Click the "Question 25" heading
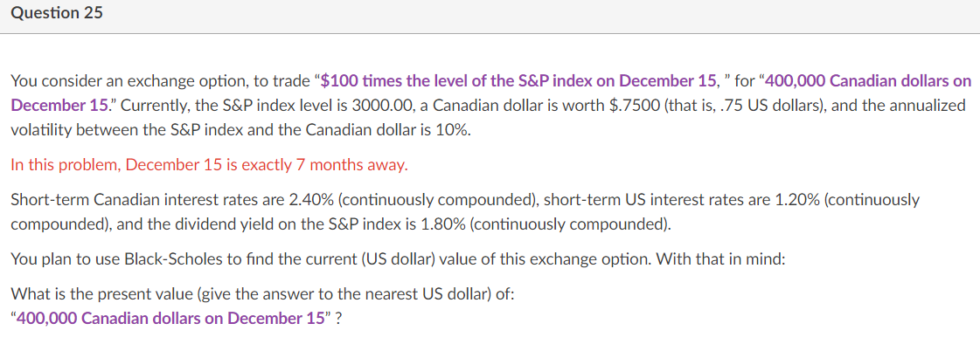This screenshot has height=358, width=980. (56, 13)
